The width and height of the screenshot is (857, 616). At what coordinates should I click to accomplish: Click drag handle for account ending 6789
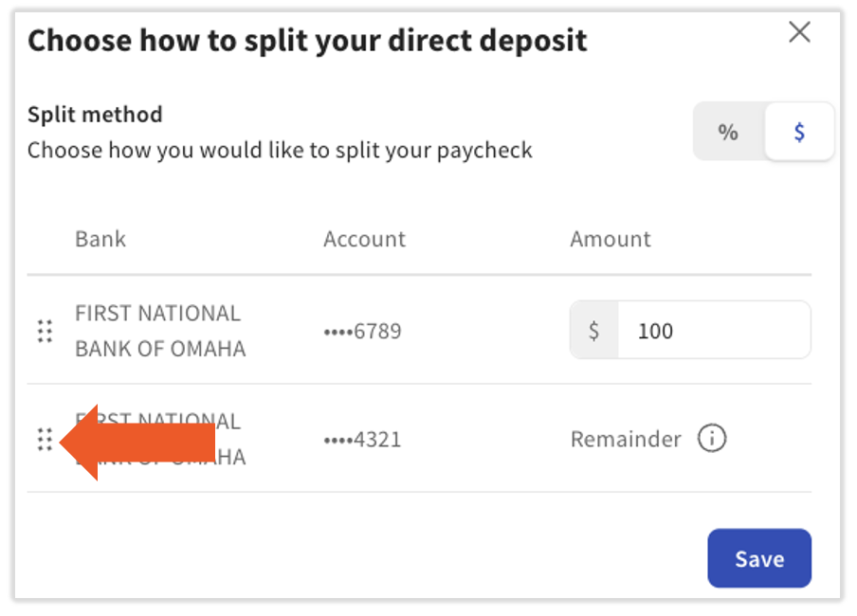[45, 331]
